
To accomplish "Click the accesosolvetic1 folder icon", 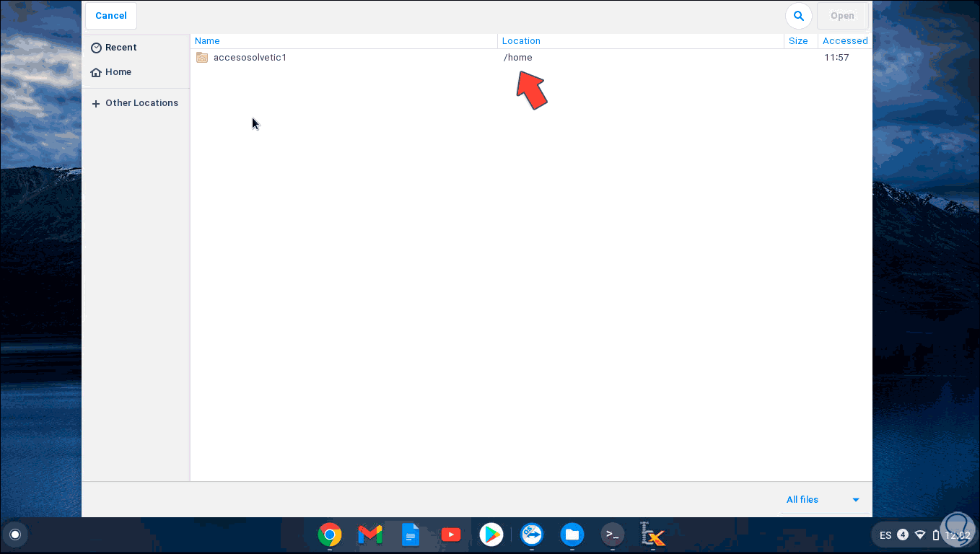I will [x=202, y=58].
